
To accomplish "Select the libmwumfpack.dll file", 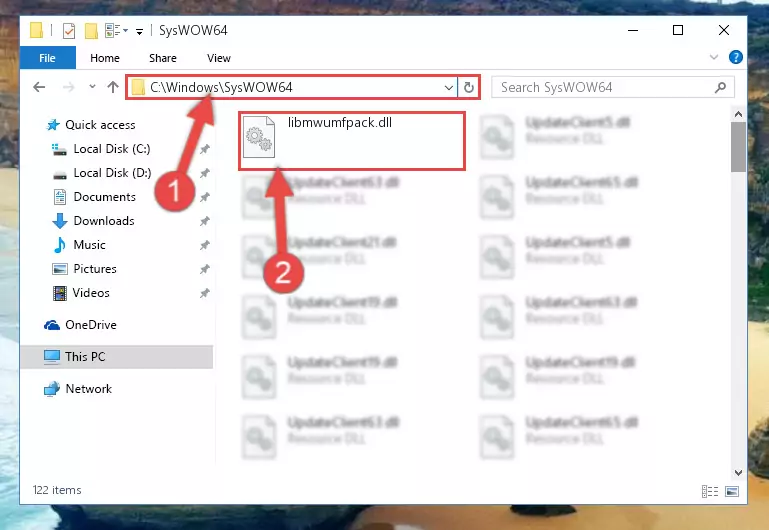I will point(352,141).
